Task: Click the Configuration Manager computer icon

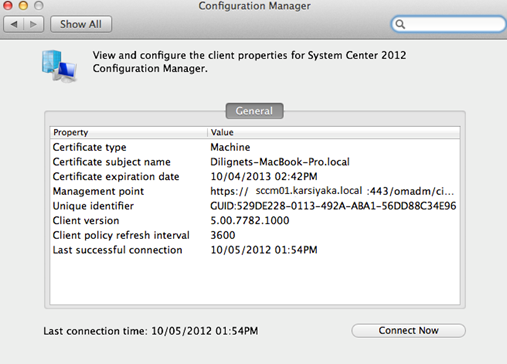Action: click(60, 66)
